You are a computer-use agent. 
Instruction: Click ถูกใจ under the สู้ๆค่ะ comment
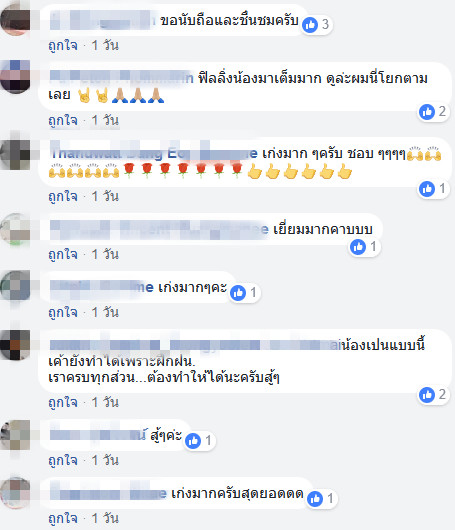click(x=63, y=460)
